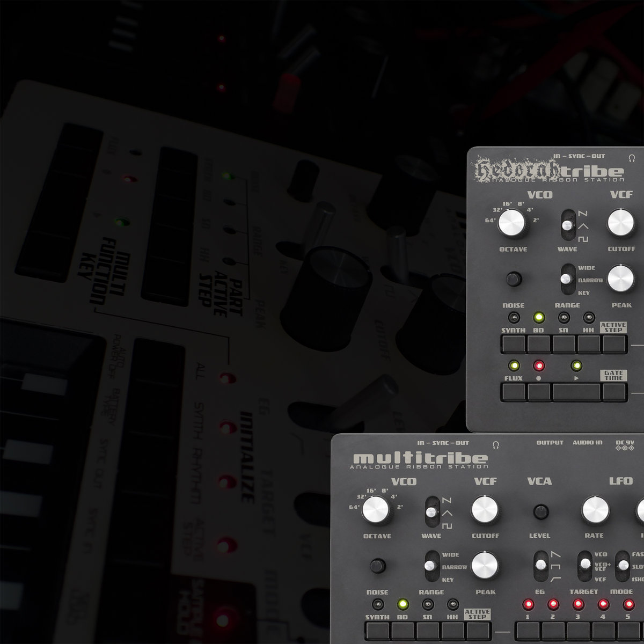
Task: Click the NOISE knob on hedorahtribe
Action: point(514,279)
